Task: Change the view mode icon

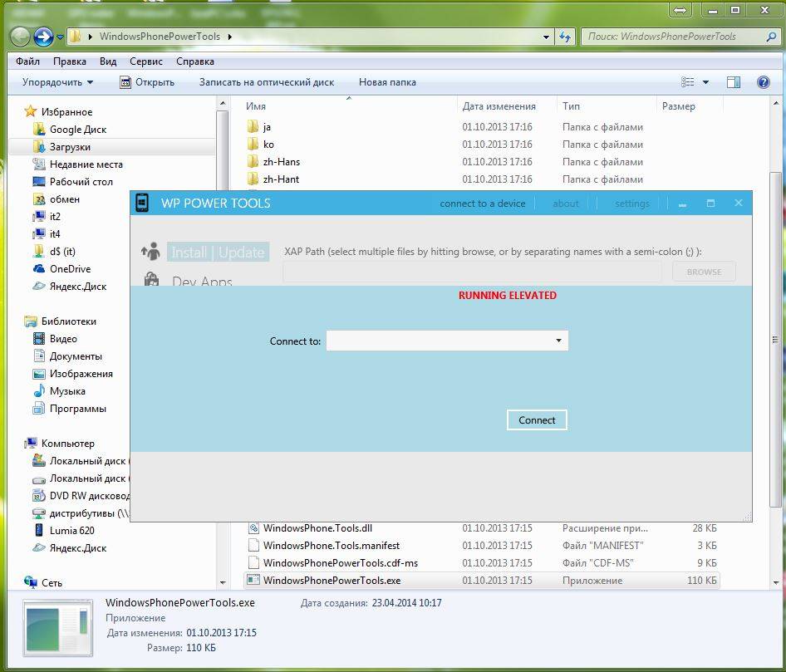Action: point(688,82)
